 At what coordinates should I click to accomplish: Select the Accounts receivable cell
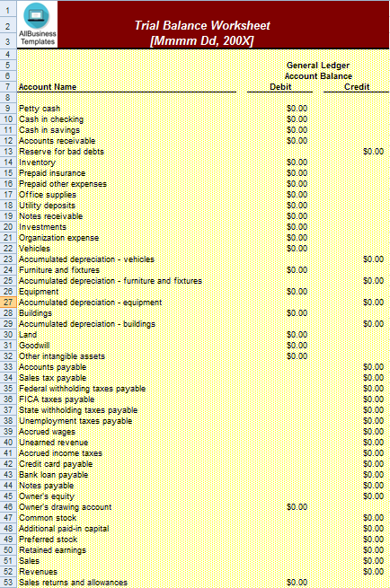(x=57, y=141)
